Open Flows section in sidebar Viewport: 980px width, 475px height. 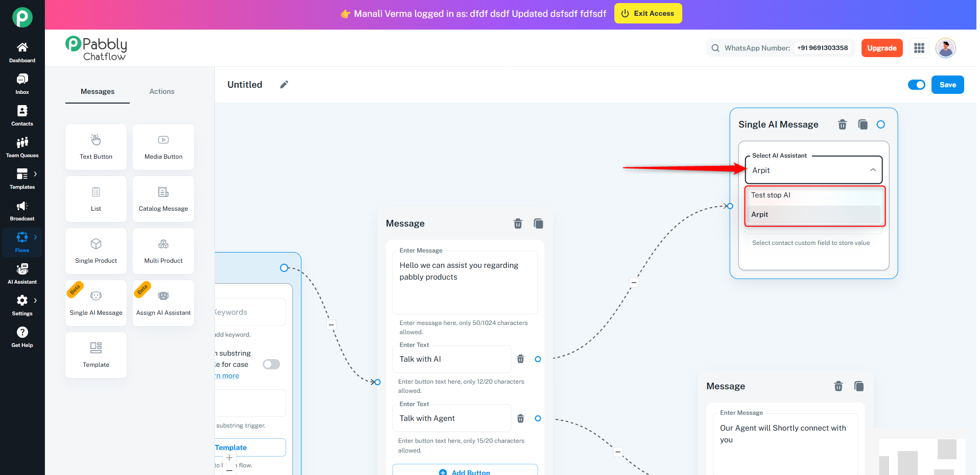pyautogui.click(x=22, y=242)
